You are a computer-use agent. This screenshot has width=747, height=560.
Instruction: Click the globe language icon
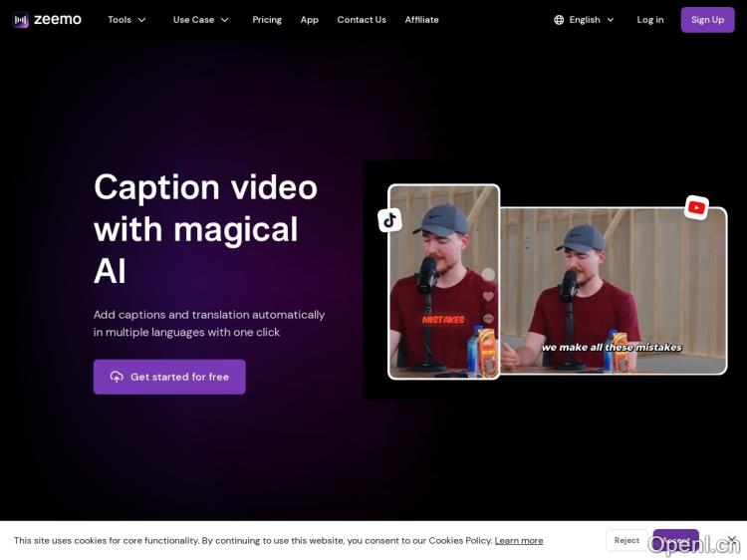click(x=559, y=20)
